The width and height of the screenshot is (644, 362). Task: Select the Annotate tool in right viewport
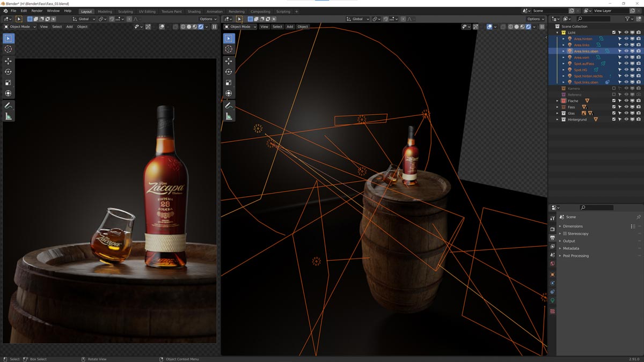229,106
